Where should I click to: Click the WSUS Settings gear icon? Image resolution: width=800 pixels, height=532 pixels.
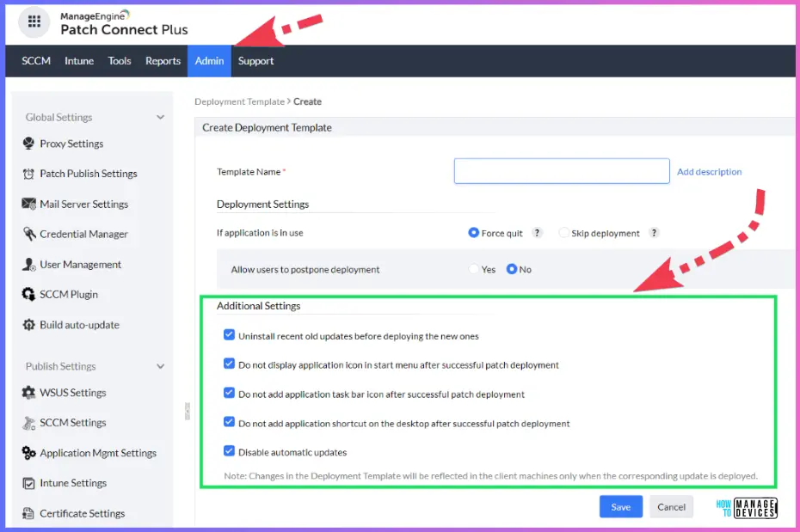coord(28,393)
